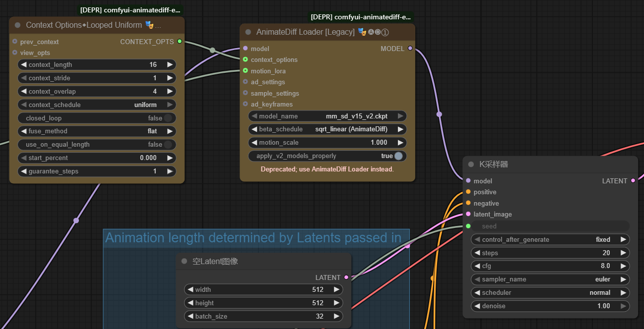Disable apply_v2_models_properly toggle
Viewport: 644px width, 329px height.
398,156
